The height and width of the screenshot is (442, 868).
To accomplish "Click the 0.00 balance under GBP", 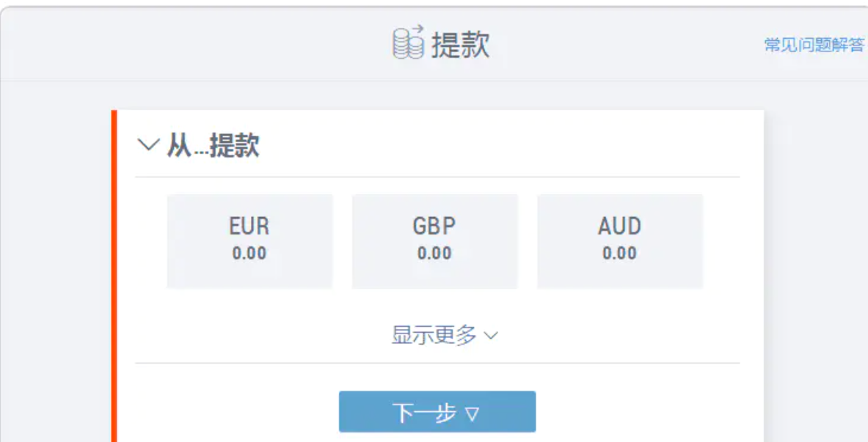I will (434, 254).
